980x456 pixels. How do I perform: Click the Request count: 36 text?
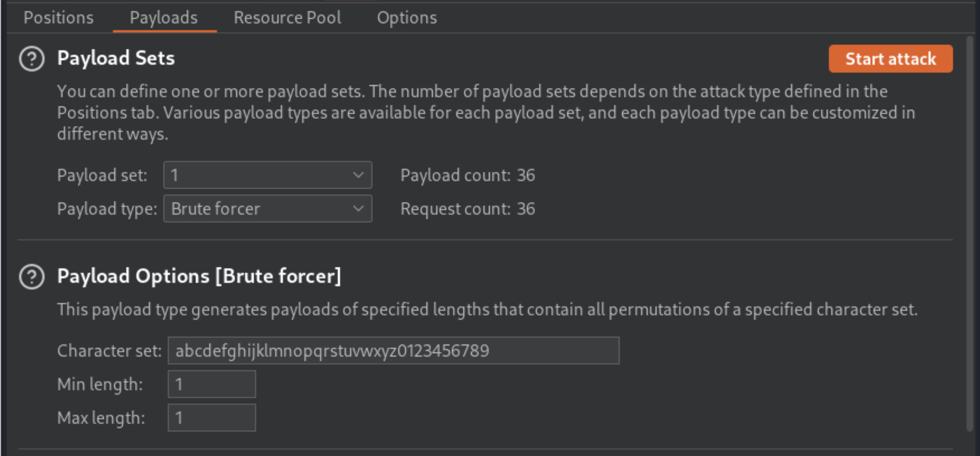point(467,209)
